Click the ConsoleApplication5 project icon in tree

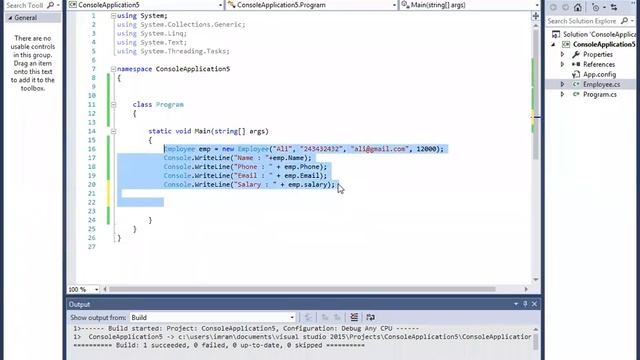click(x=566, y=44)
